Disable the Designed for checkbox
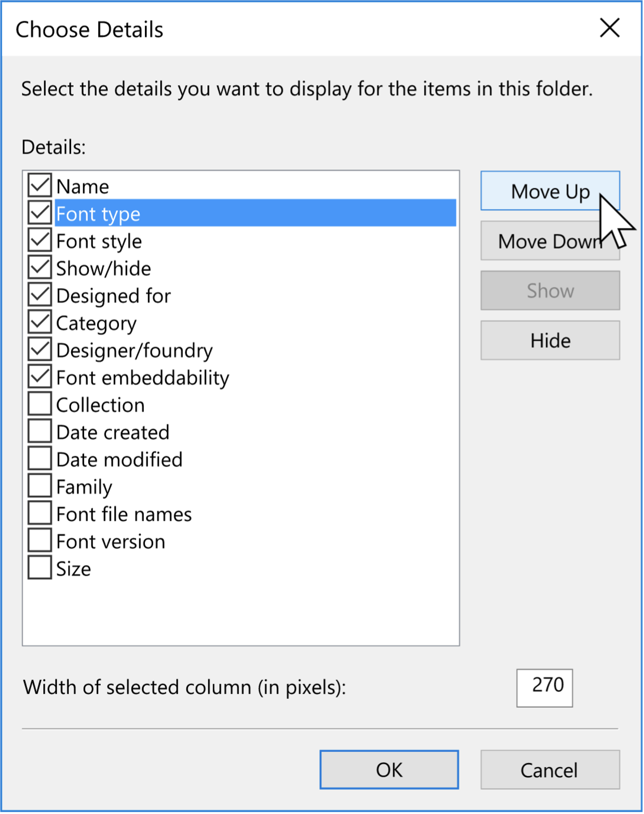The width and height of the screenshot is (644, 814). coord(39,295)
